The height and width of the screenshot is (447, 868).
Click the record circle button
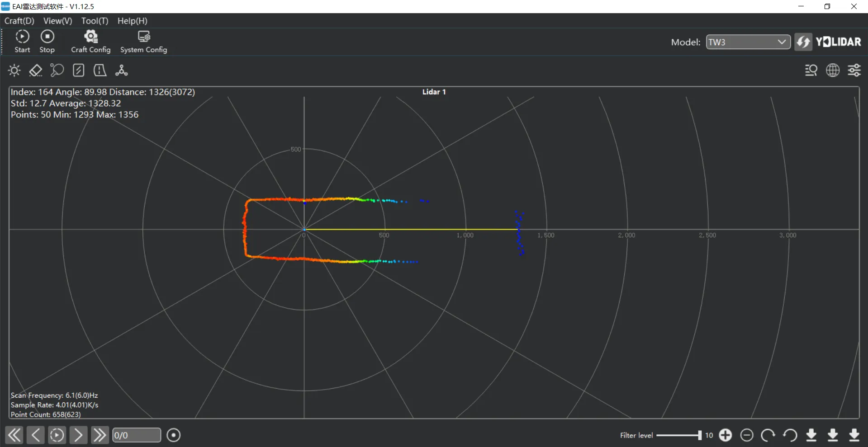click(174, 435)
